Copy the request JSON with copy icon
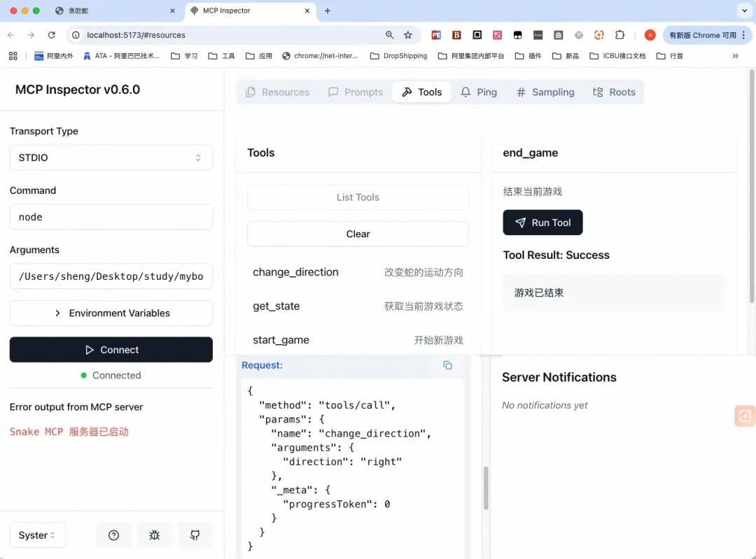The height and width of the screenshot is (559, 756). click(x=447, y=365)
